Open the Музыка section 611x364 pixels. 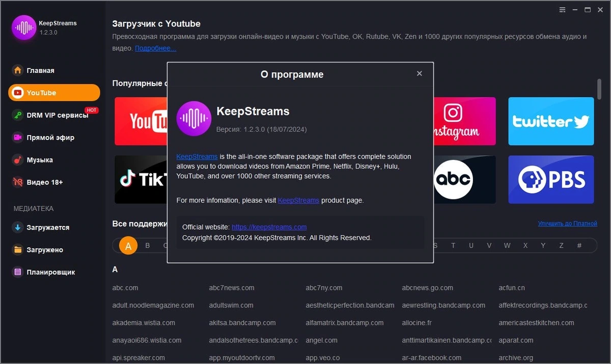(54, 160)
